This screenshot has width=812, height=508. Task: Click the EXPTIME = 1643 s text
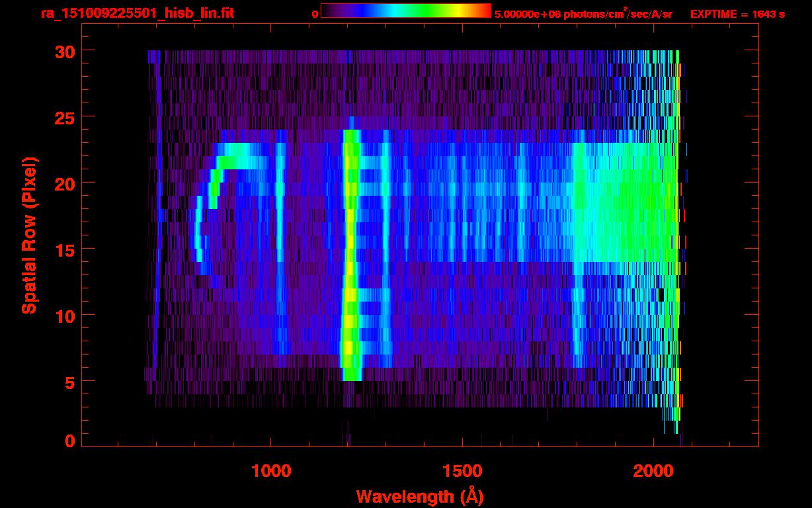pos(737,14)
